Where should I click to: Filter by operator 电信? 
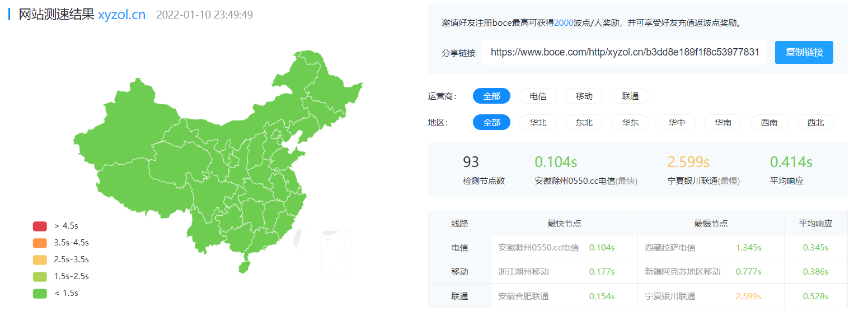[538, 96]
